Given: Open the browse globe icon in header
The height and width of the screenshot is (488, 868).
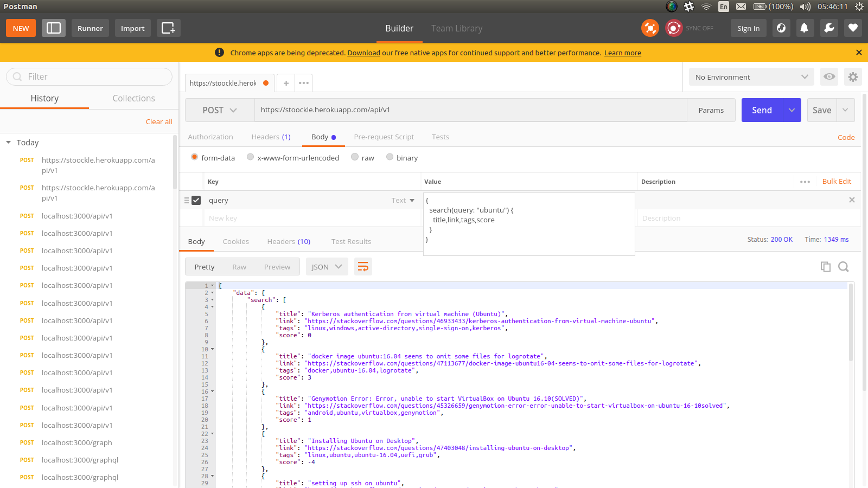Looking at the screenshot, I should pos(781,28).
